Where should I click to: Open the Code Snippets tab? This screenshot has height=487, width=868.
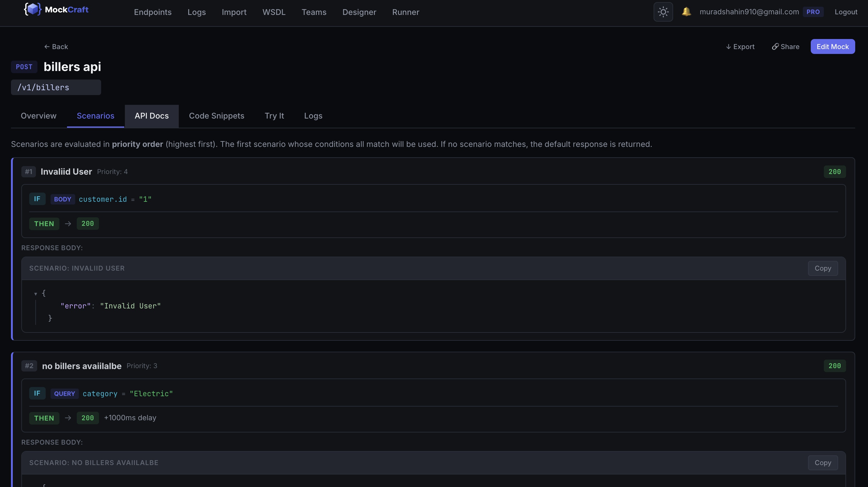tap(216, 116)
